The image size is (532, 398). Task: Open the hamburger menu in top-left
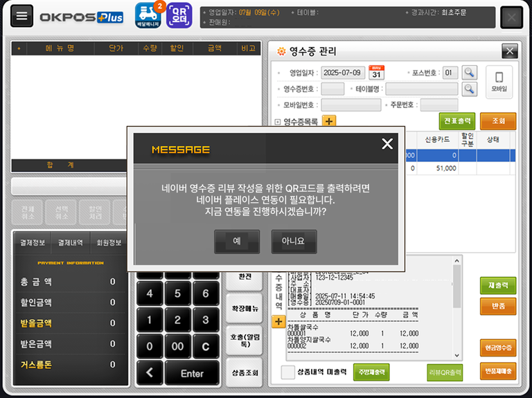(22, 17)
